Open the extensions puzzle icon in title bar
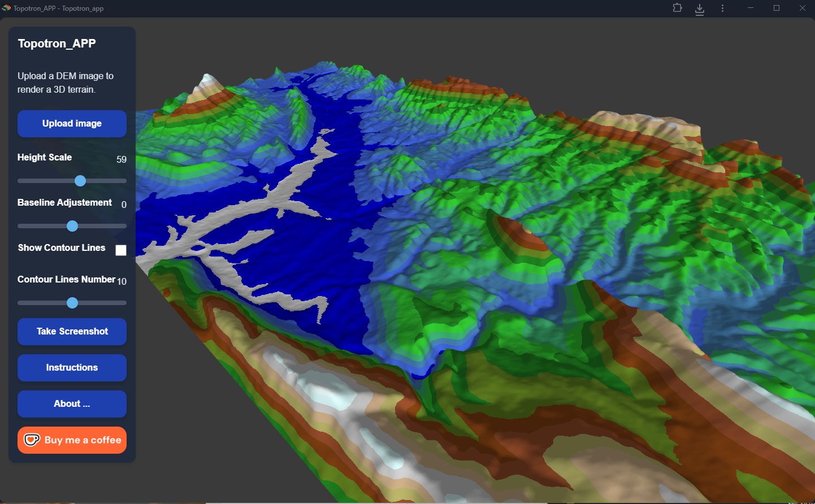 tap(677, 8)
